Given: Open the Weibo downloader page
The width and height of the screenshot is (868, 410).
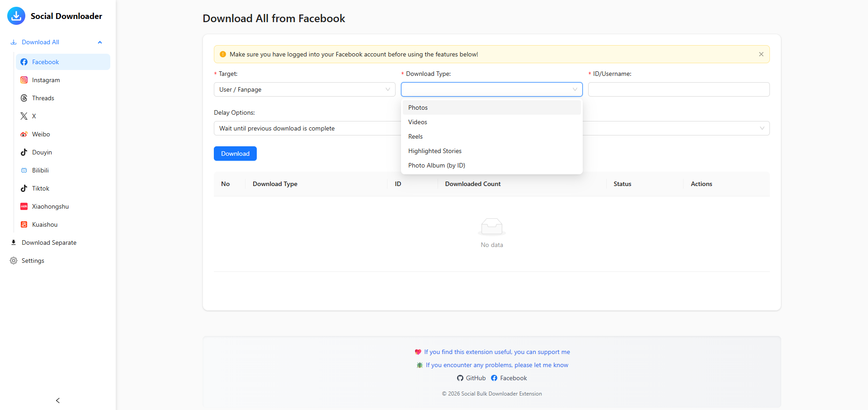Looking at the screenshot, I should coord(63,134).
